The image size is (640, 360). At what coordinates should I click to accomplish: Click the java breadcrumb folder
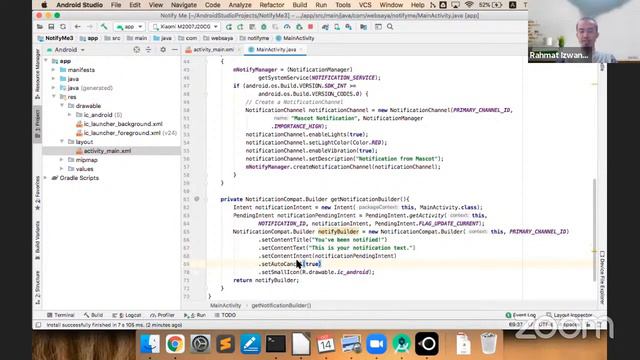(x=162, y=38)
